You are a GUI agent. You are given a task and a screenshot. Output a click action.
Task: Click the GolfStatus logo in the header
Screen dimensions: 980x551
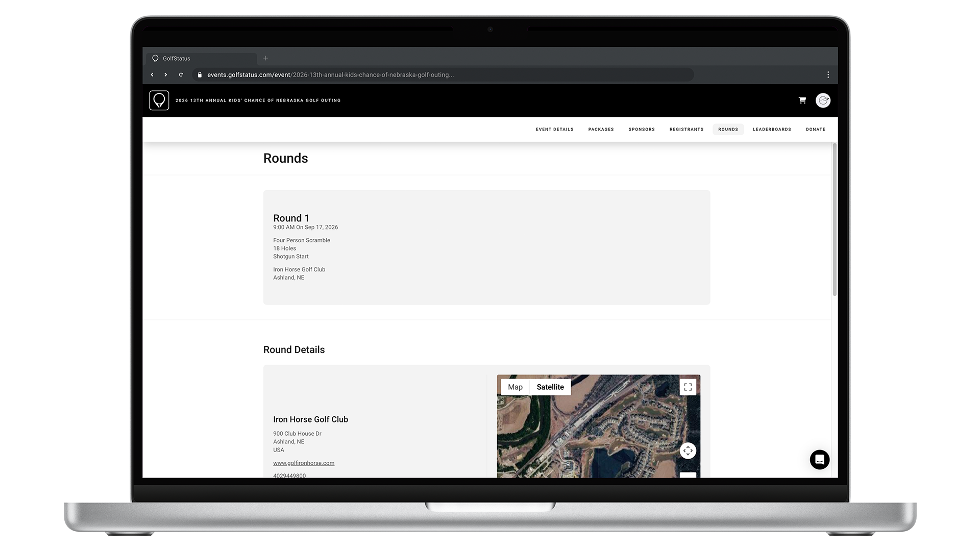click(x=159, y=101)
